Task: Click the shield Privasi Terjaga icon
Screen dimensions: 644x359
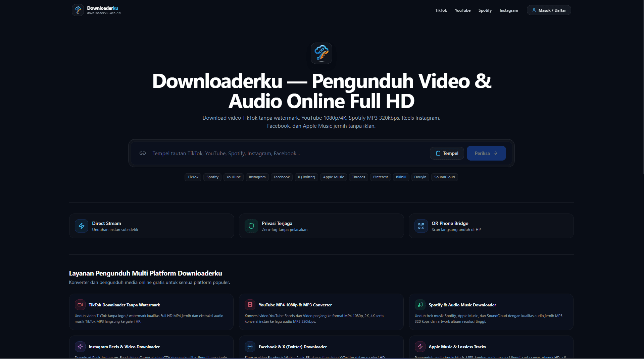Action: pyautogui.click(x=251, y=226)
